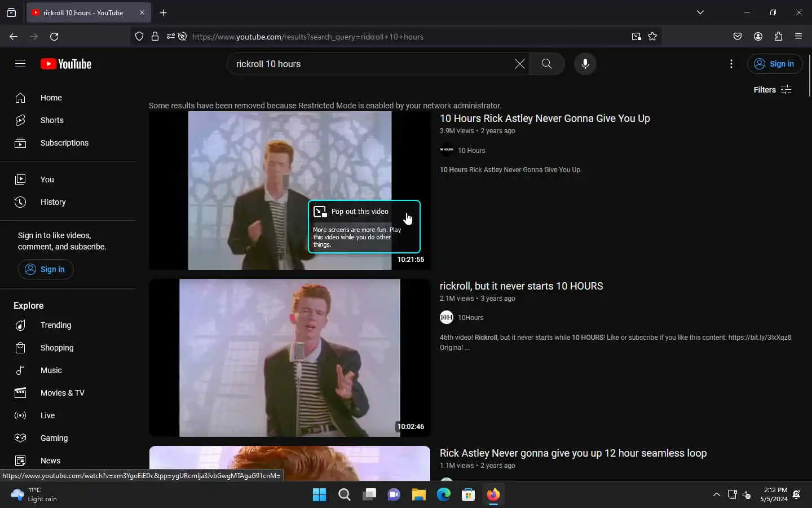Open the Filters options
Screen dimensions: 812x508
pos(773,90)
